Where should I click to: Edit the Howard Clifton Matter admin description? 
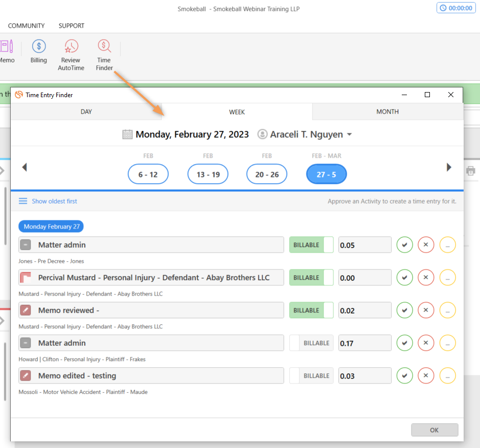[x=151, y=343]
